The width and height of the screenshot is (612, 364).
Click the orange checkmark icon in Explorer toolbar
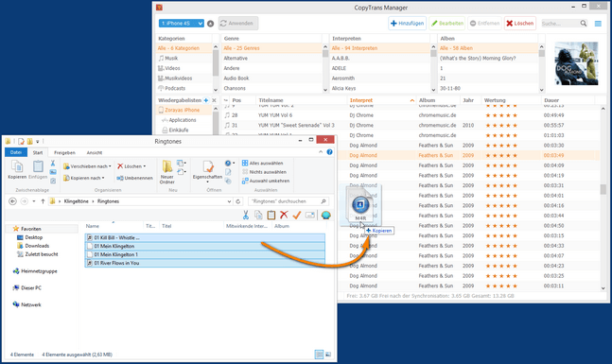(x=297, y=215)
